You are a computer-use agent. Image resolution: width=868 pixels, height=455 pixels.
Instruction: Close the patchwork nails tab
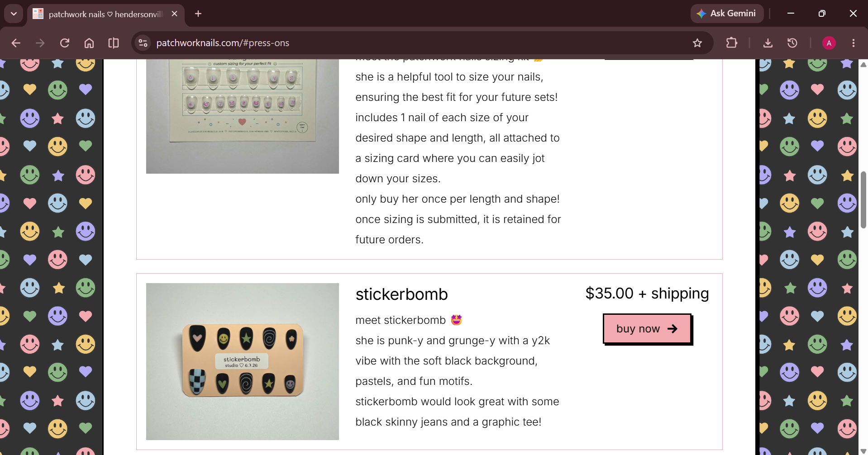click(x=175, y=14)
